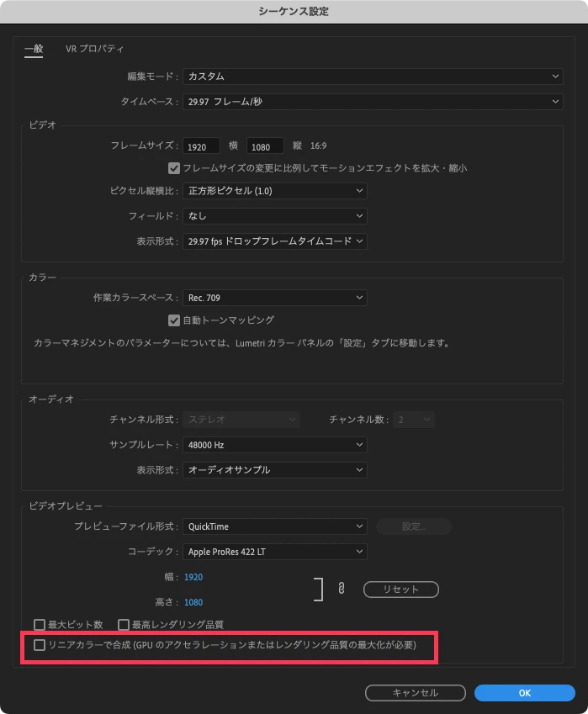
Task: Open the 作業カラースペース dropdown showing Rec. 709
Action: (274, 298)
